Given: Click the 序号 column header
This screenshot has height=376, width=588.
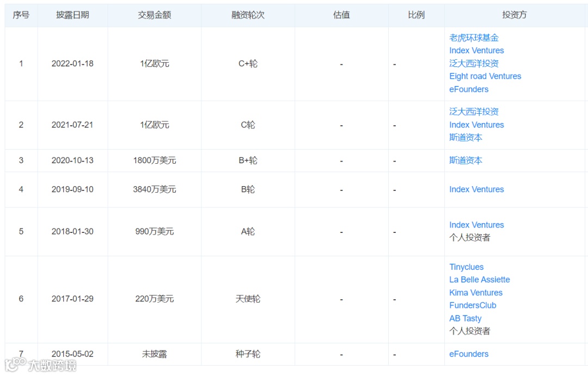Looking at the screenshot, I should (21, 15).
